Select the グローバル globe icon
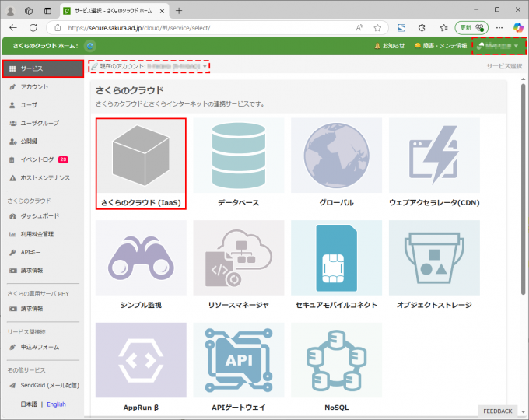Image resolution: width=529 pixels, height=420 pixels. coord(336,156)
